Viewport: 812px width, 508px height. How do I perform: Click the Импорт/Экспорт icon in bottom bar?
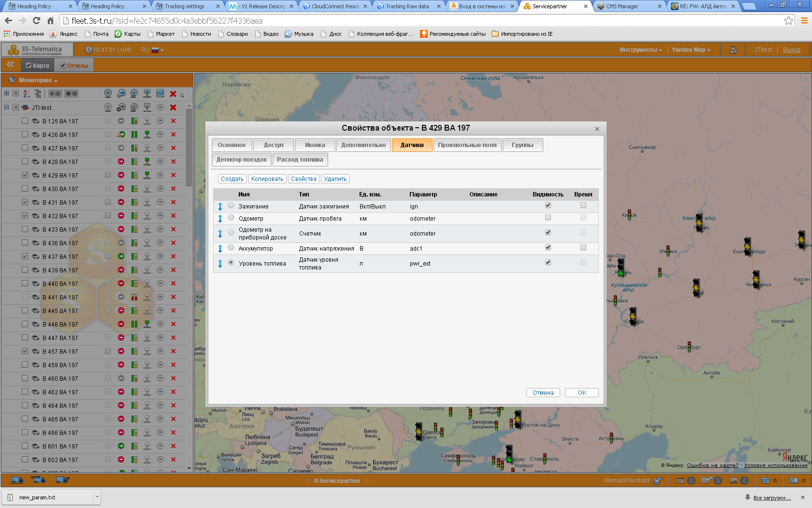pos(657,481)
